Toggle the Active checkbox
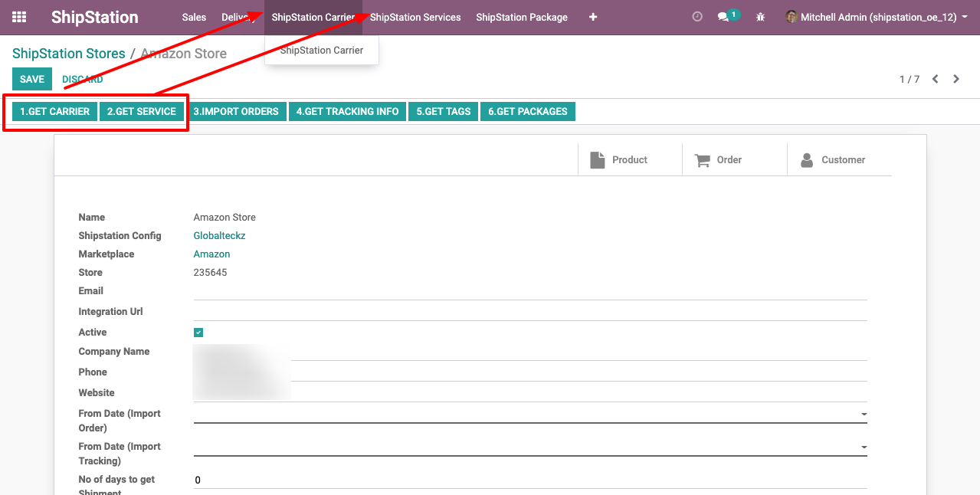 (198, 333)
